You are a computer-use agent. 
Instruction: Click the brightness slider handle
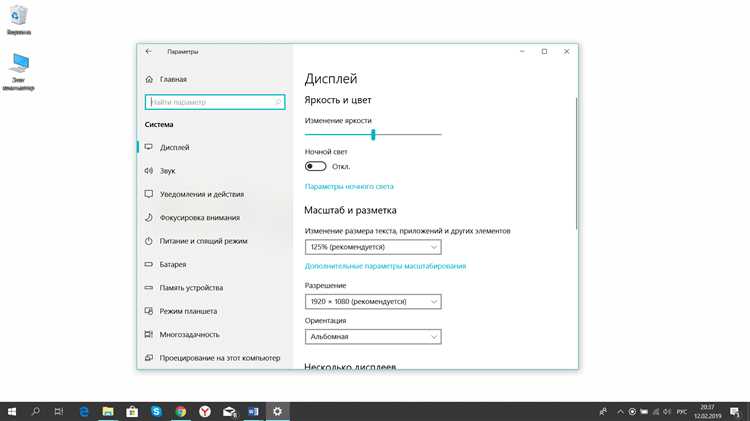pos(373,134)
